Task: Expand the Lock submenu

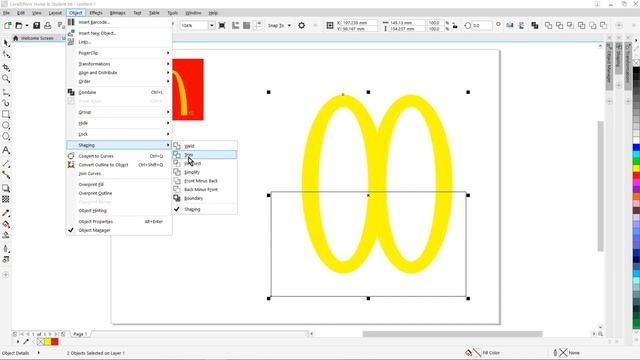Action: coord(119,134)
